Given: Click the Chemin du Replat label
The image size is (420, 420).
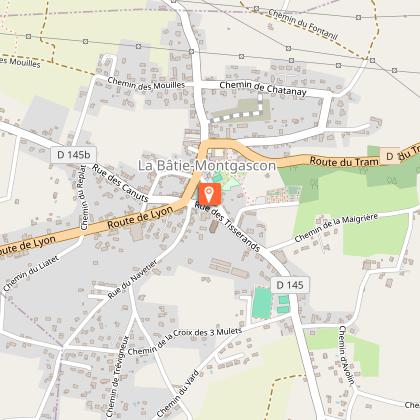Looking at the screenshot, I should pyautogui.click(x=83, y=197).
